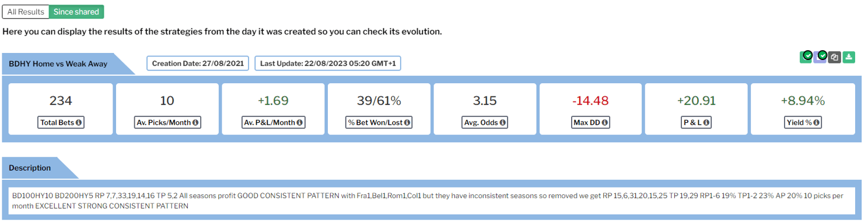Switch to All Results view
868x223 pixels.
[26, 12]
